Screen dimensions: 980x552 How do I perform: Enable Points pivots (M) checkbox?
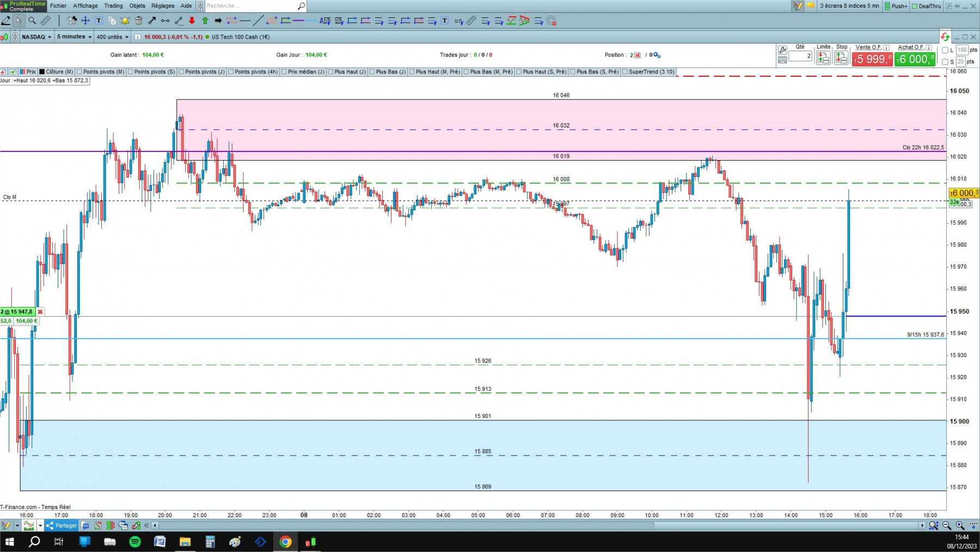point(79,72)
